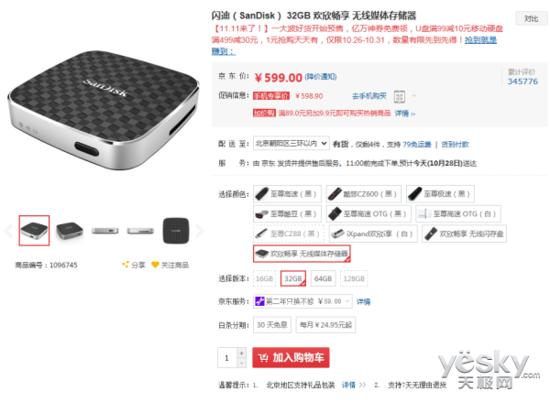Select the 30天免息 installment option
This screenshot has width=550, height=402.
coord(272,325)
